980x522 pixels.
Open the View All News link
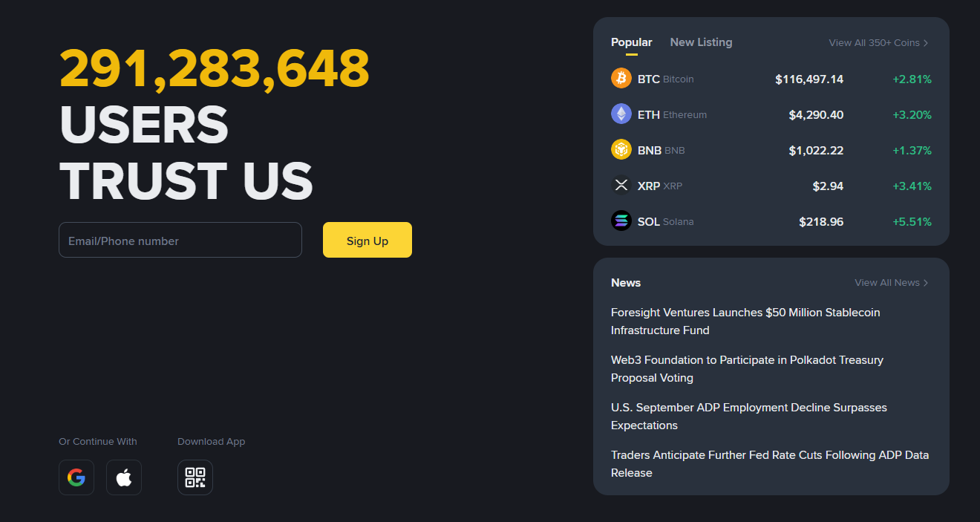pos(891,283)
